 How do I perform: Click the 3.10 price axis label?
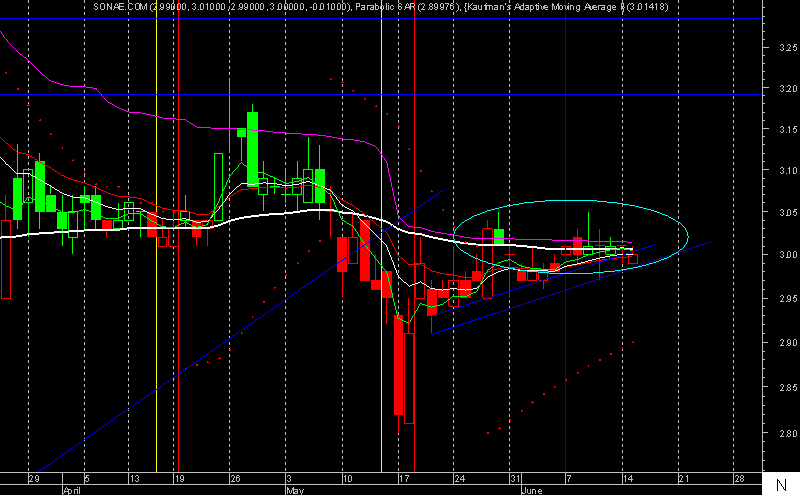pos(788,170)
